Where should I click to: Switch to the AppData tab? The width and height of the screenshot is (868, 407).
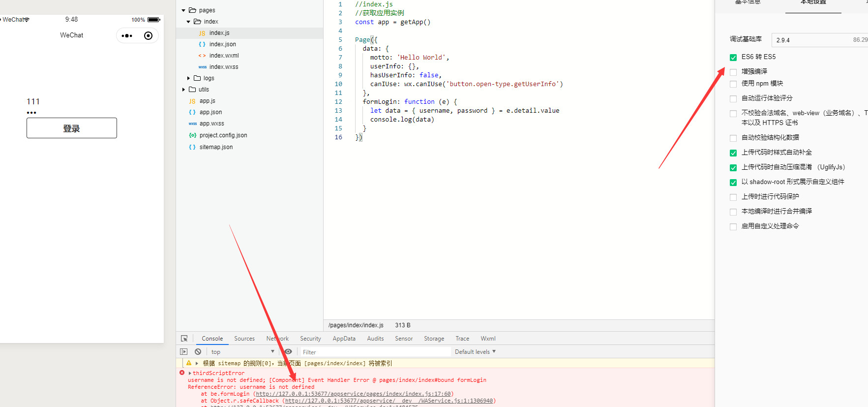pos(344,339)
